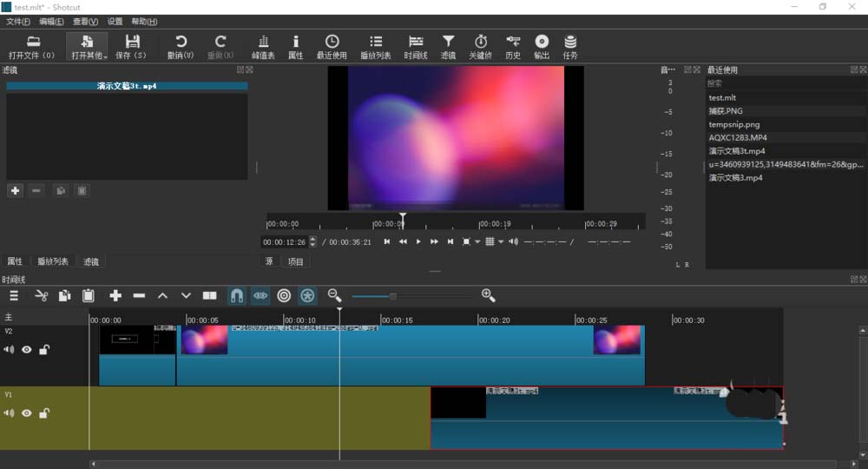Click the timeline zoom-in magnifier
This screenshot has width=868, height=469.
488,295
